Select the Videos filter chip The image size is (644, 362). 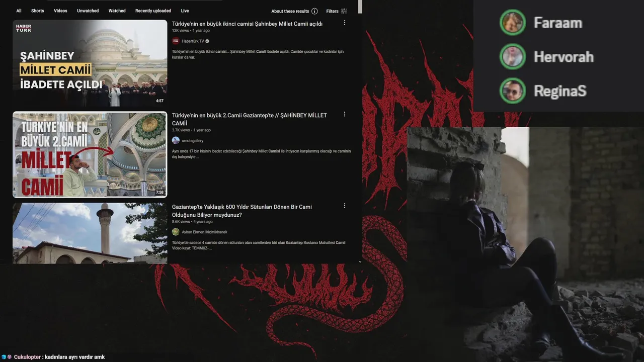(60, 11)
